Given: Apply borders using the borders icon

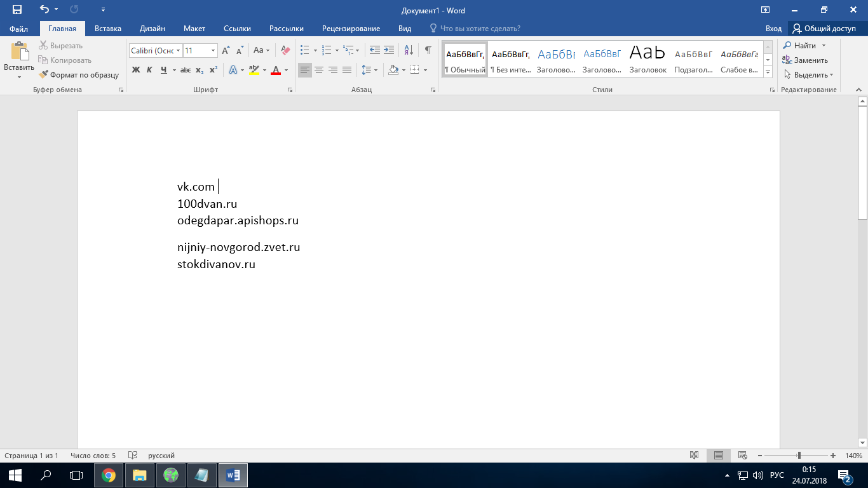Looking at the screenshot, I should click(415, 70).
